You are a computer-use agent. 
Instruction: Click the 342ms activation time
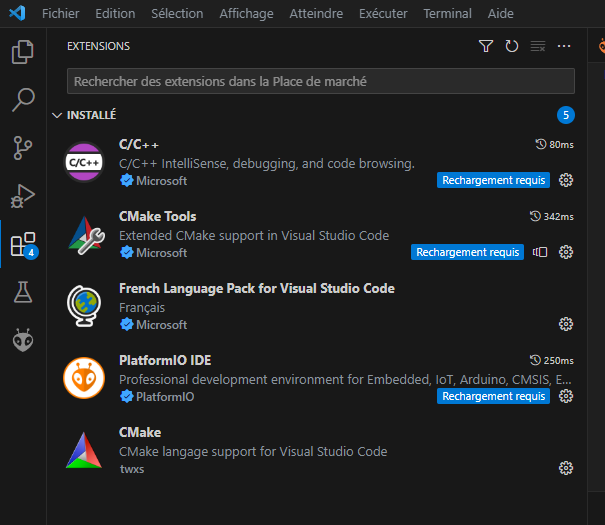pyautogui.click(x=552, y=216)
